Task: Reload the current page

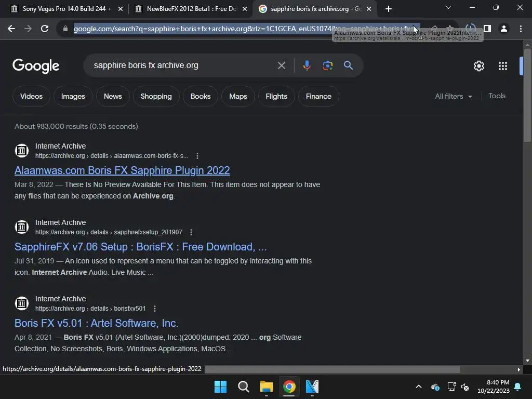Action: [x=45, y=29]
